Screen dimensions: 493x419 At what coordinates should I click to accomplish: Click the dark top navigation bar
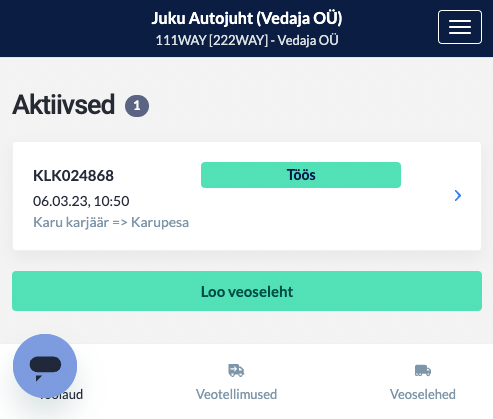point(246,28)
